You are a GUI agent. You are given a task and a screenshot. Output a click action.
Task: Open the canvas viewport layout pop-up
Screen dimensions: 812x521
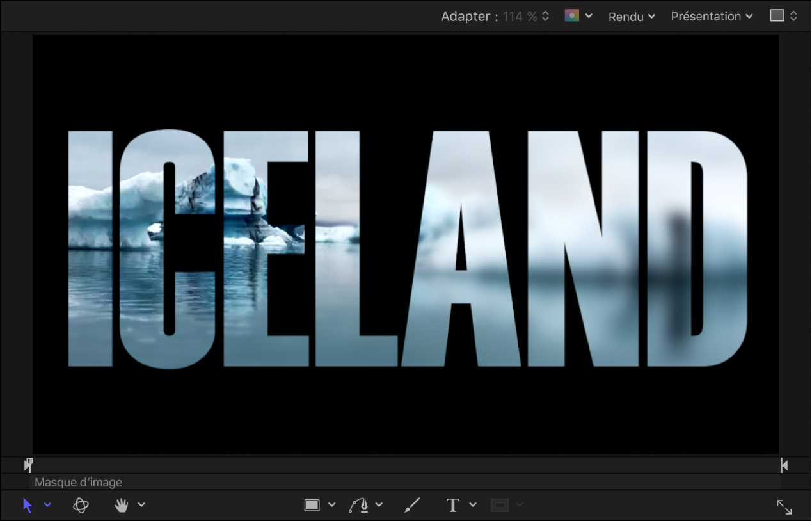coord(784,16)
